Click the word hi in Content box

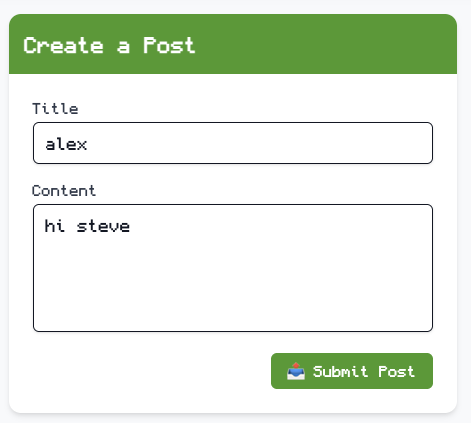point(54,226)
